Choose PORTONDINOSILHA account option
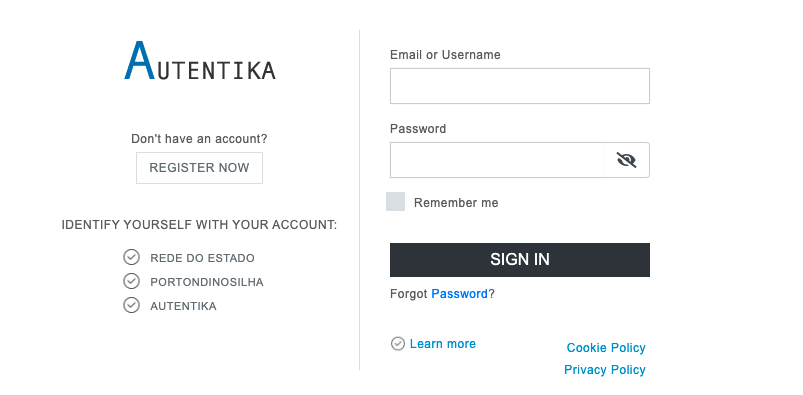Screen dimensions: 803x395 pyautogui.click(x=207, y=282)
